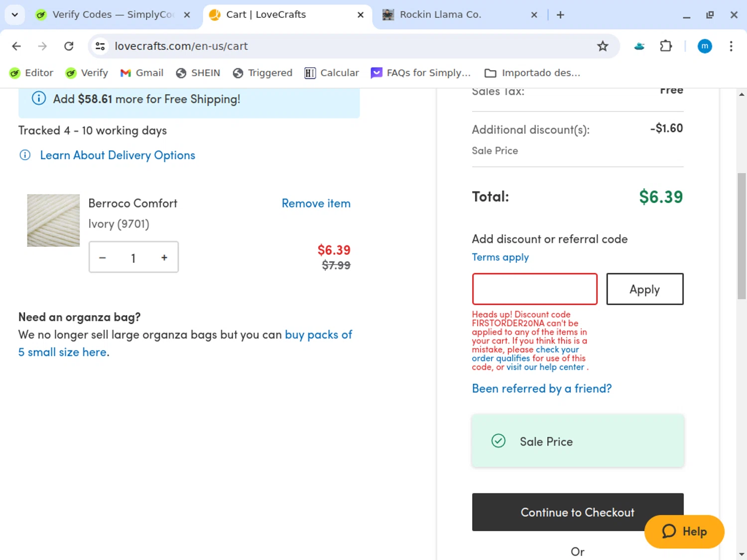Close the Rockin Llama Co. tab

tap(534, 15)
